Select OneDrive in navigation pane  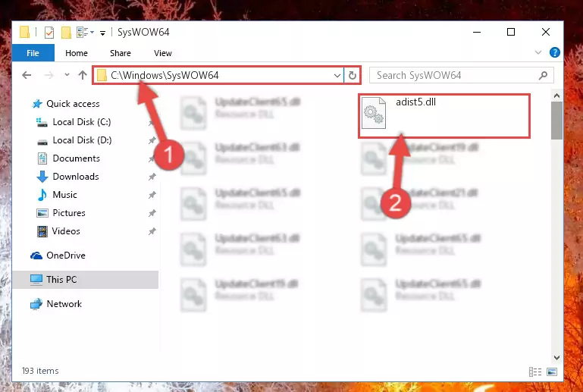coord(66,256)
